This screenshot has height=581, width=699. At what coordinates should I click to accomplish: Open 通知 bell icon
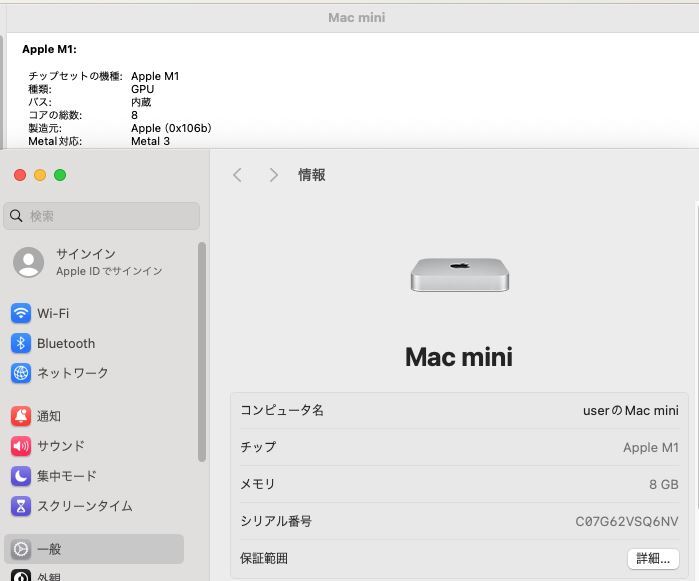click(21, 416)
